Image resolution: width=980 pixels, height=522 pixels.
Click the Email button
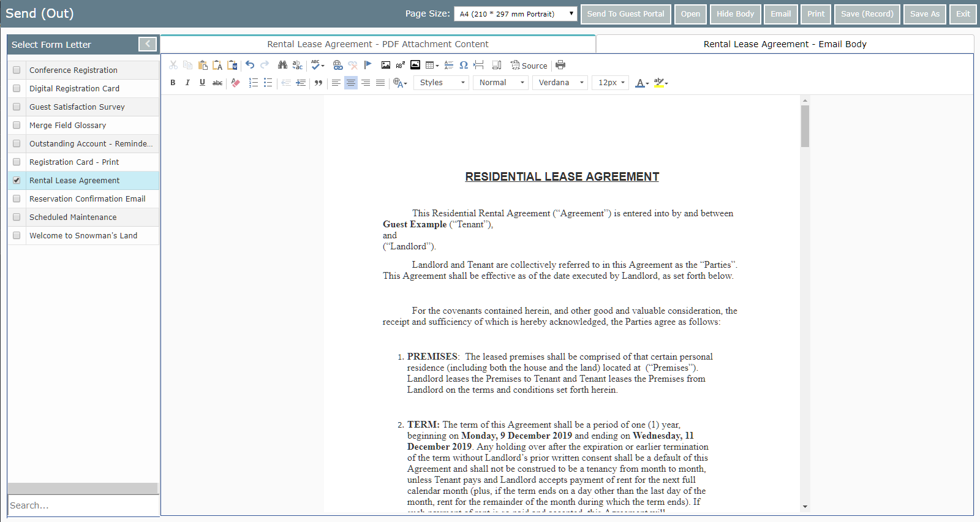tap(780, 14)
